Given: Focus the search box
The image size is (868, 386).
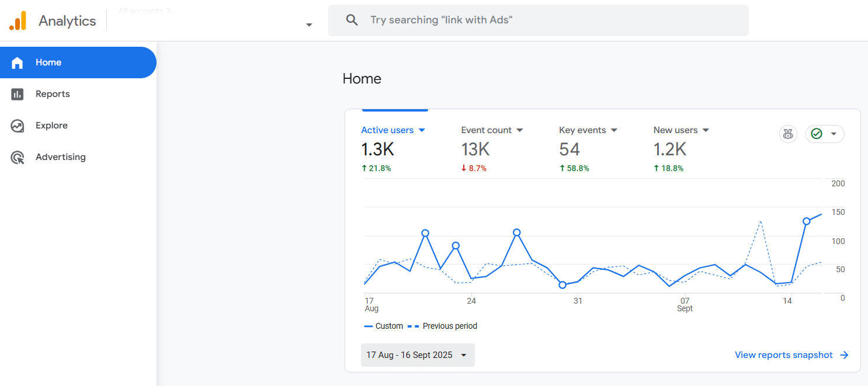Looking at the screenshot, I should (539, 20).
